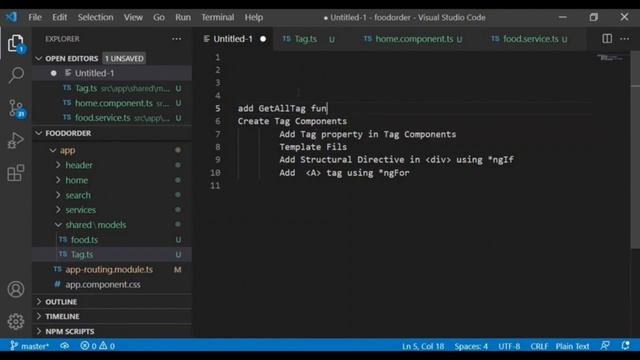The height and width of the screenshot is (360, 640).
Task: Select the Untitled-1 editor tab
Action: [x=233, y=39]
